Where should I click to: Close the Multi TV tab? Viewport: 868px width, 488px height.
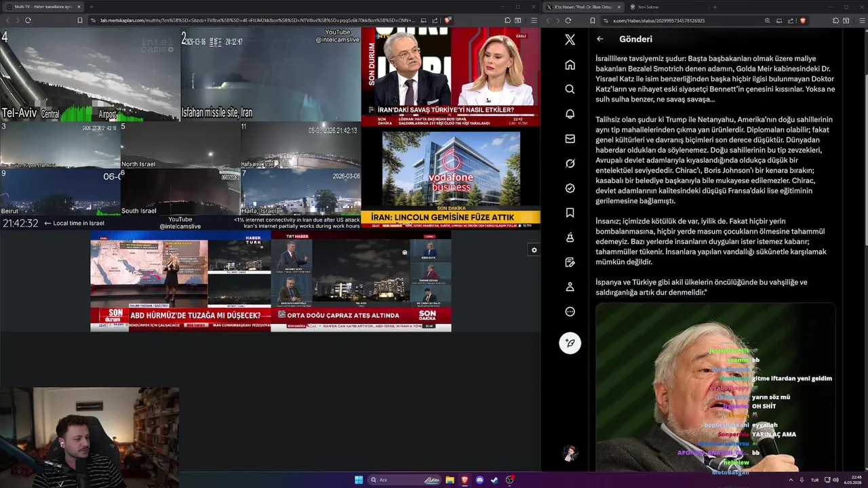tap(79, 7)
